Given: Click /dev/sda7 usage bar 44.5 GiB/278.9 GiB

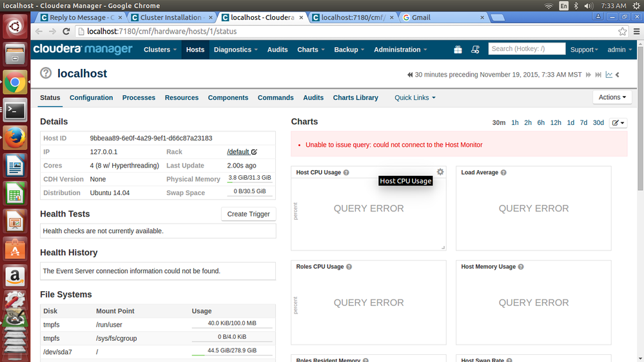Looking at the screenshot, I should [232, 351].
